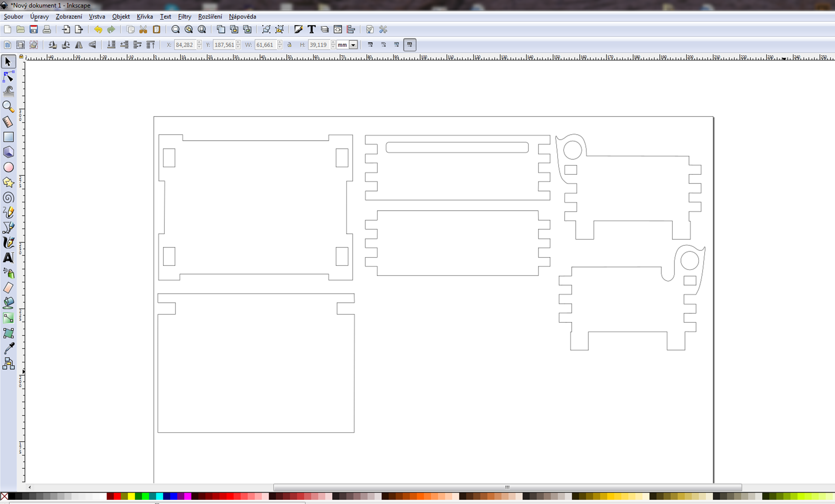Choose the Star and polygon tool

point(8,182)
